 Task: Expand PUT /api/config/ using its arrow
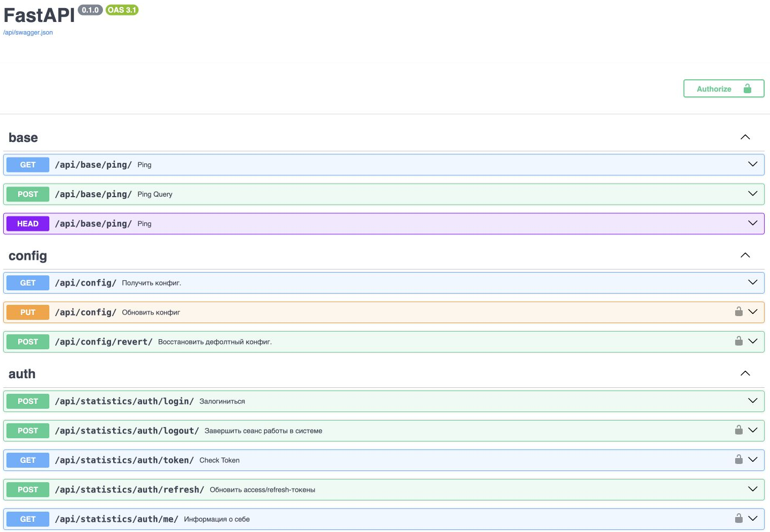tap(753, 312)
